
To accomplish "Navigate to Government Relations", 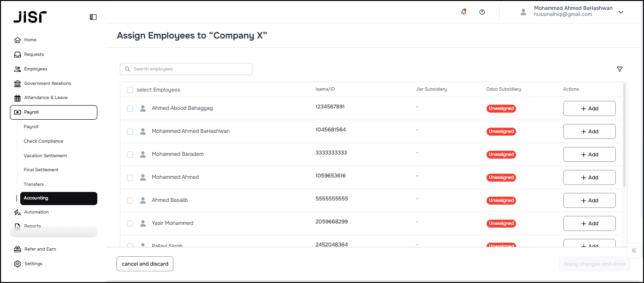I will (x=47, y=83).
